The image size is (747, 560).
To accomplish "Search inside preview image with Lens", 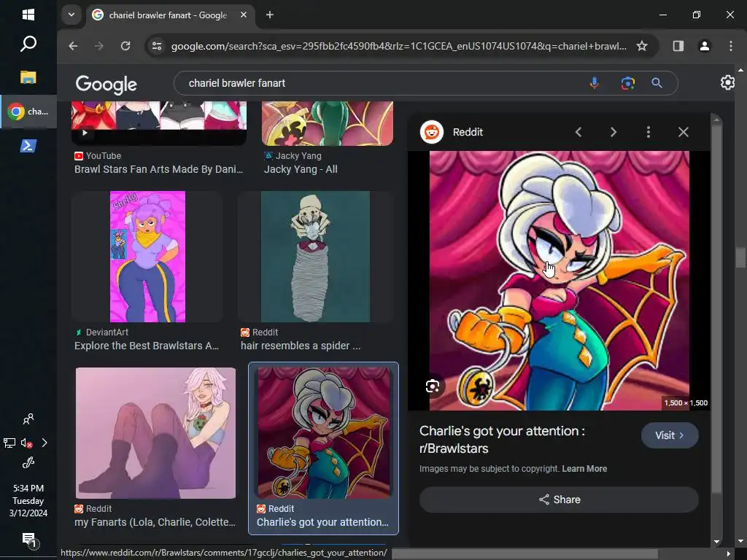I will tap(432, 386).
